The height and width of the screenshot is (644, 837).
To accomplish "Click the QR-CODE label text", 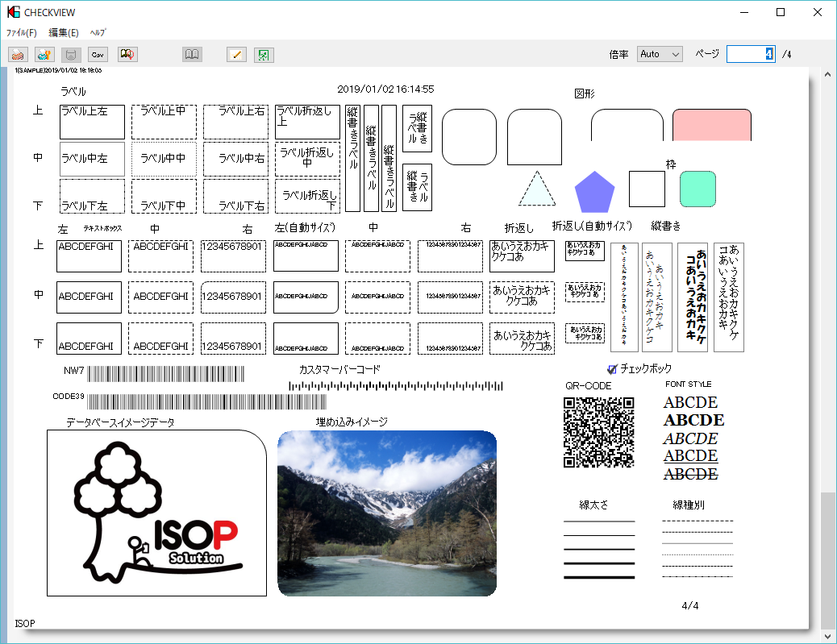I will tap(589, 386).
